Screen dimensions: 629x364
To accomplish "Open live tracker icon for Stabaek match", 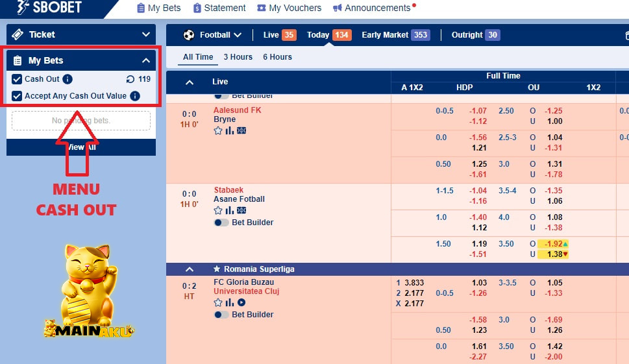I will coord(241,210).
